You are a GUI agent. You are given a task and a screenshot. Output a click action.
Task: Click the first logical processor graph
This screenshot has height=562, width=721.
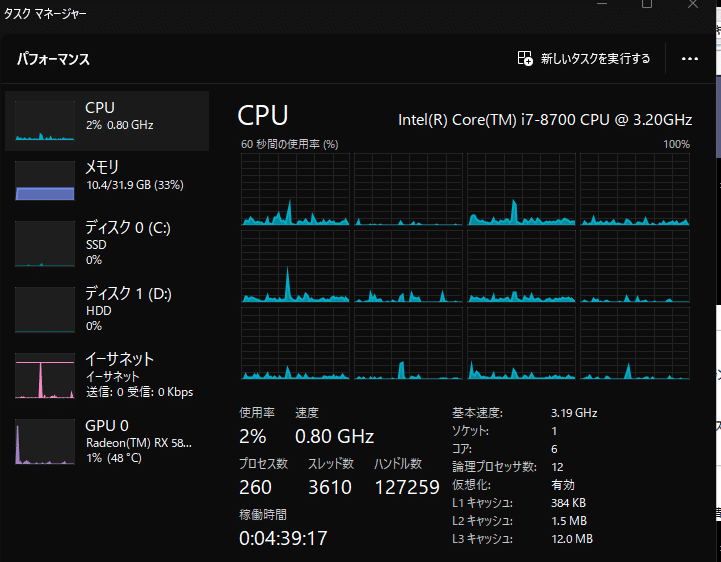(295, 189)
